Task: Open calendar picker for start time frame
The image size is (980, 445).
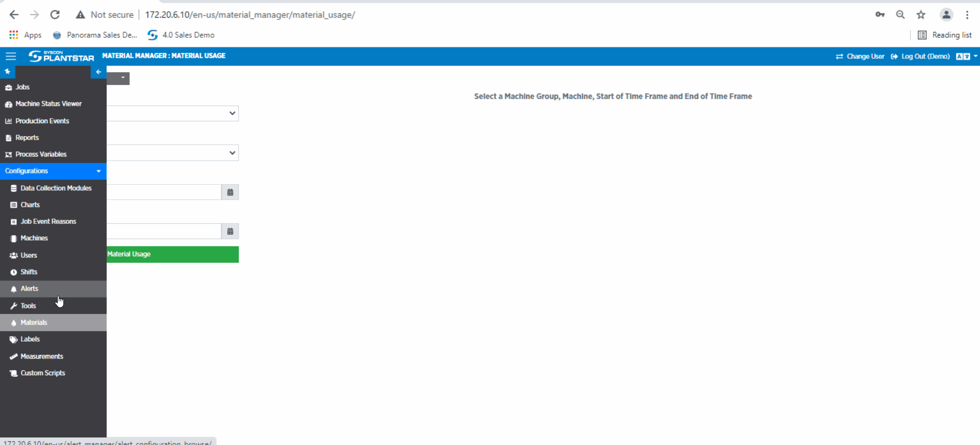Action: (x=230, y=192)
